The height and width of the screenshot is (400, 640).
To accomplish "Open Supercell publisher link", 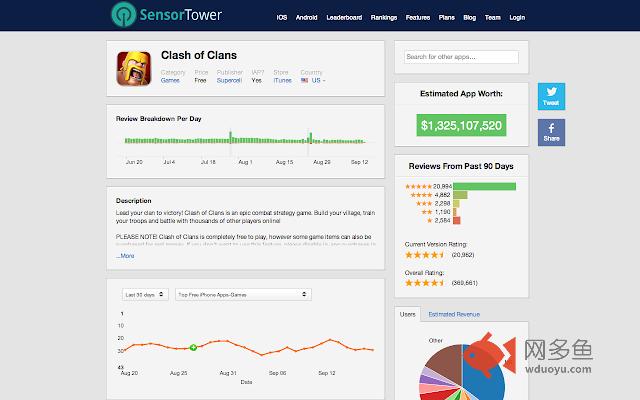I will (x=229, y=80).
